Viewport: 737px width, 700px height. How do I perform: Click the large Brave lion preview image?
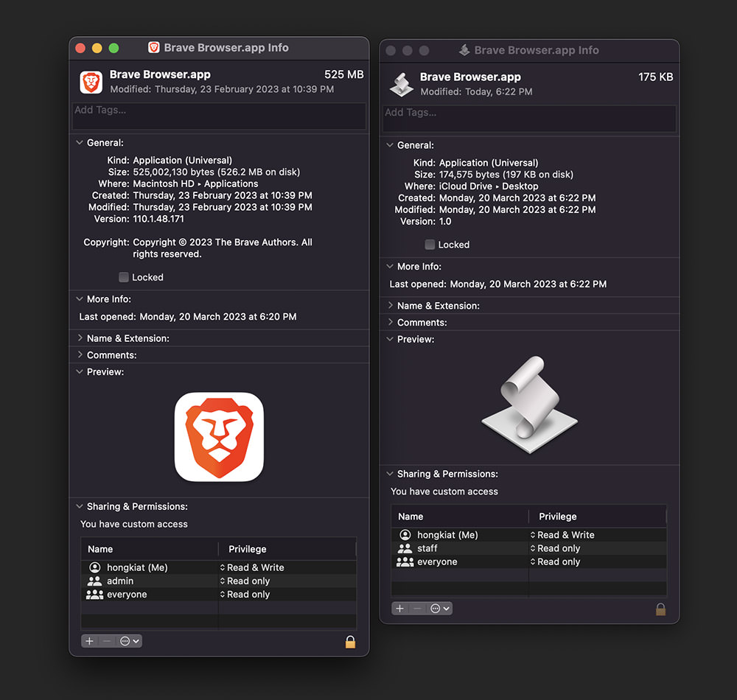click(219, 437)
